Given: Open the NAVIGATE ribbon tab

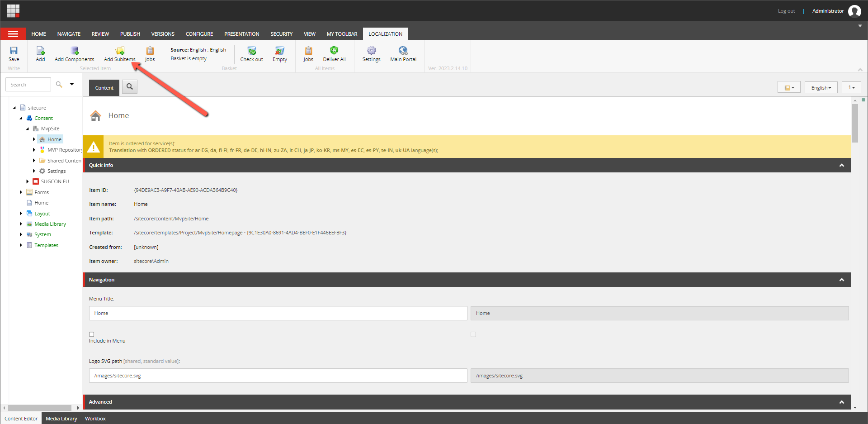Looking at the screenshot, I should (69, 34).
